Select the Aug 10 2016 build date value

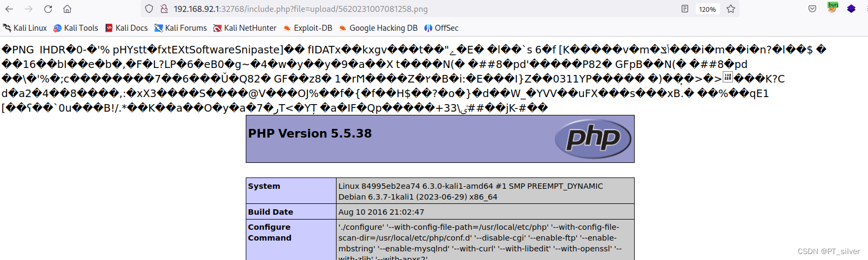tap(381, 212)
